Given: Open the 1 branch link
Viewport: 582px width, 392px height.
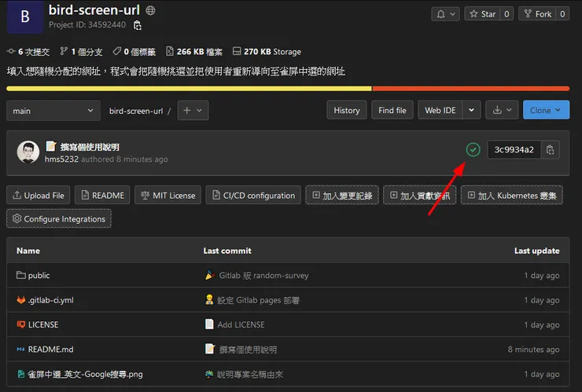Looking at the screenshot, I should (x=81, y=52).
